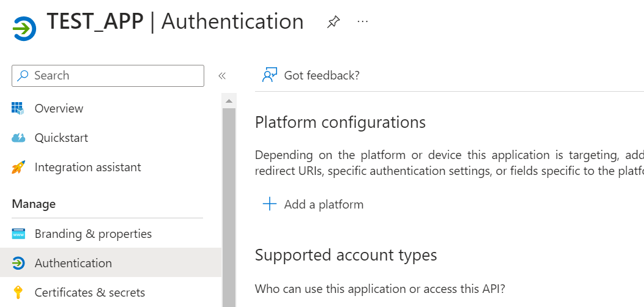Click the Authentication sidebar arrow icon
644x307 pixels.
[18, 263]
